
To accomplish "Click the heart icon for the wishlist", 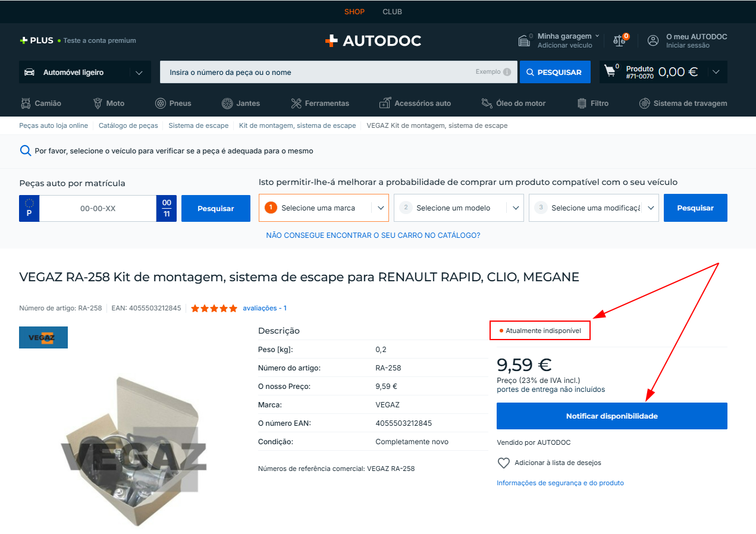I will (504, 463).
